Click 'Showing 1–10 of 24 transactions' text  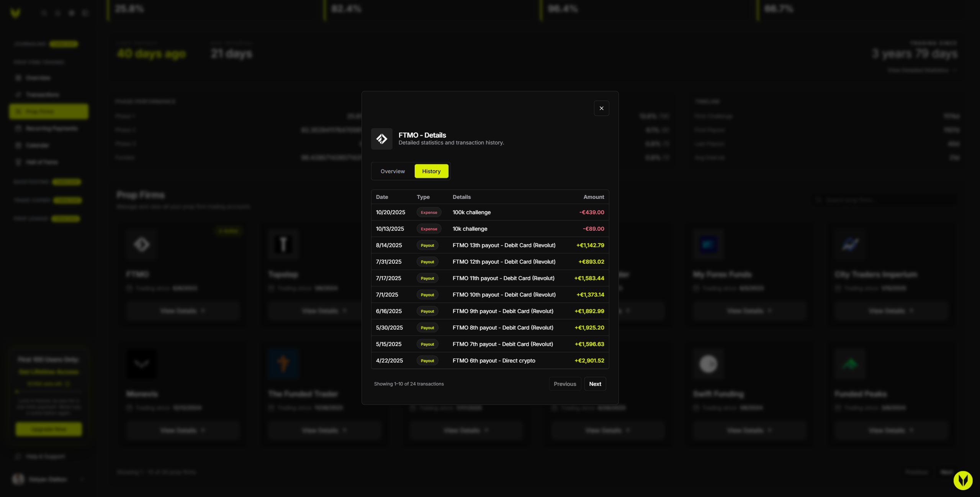409,384
